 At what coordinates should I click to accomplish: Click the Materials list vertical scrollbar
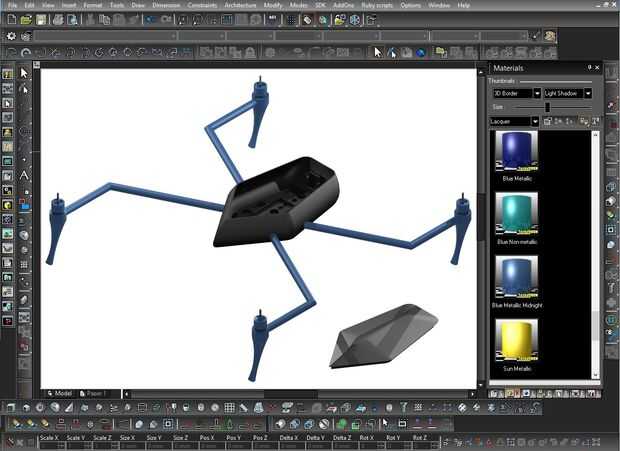coord(595,255)
